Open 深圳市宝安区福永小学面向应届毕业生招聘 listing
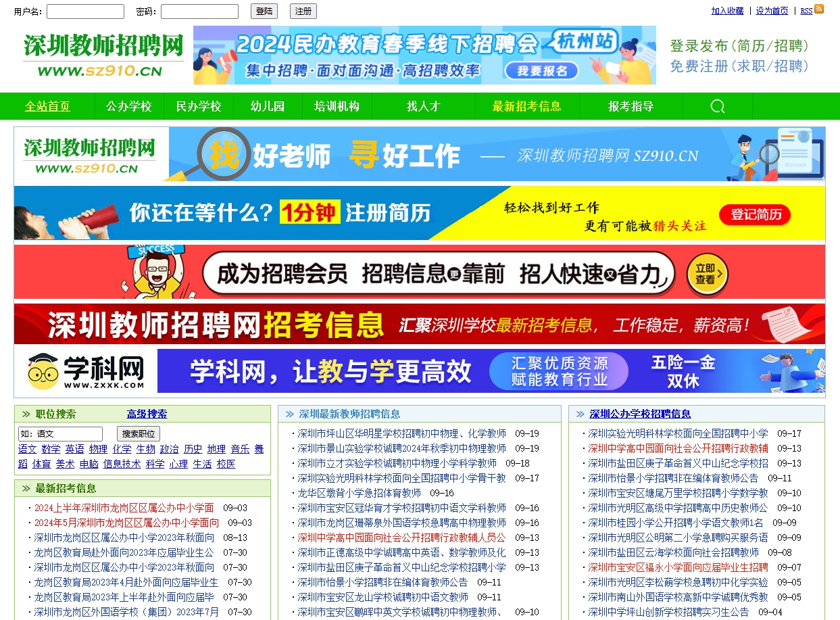Screen dimensions: 840x620 (678, 567)
